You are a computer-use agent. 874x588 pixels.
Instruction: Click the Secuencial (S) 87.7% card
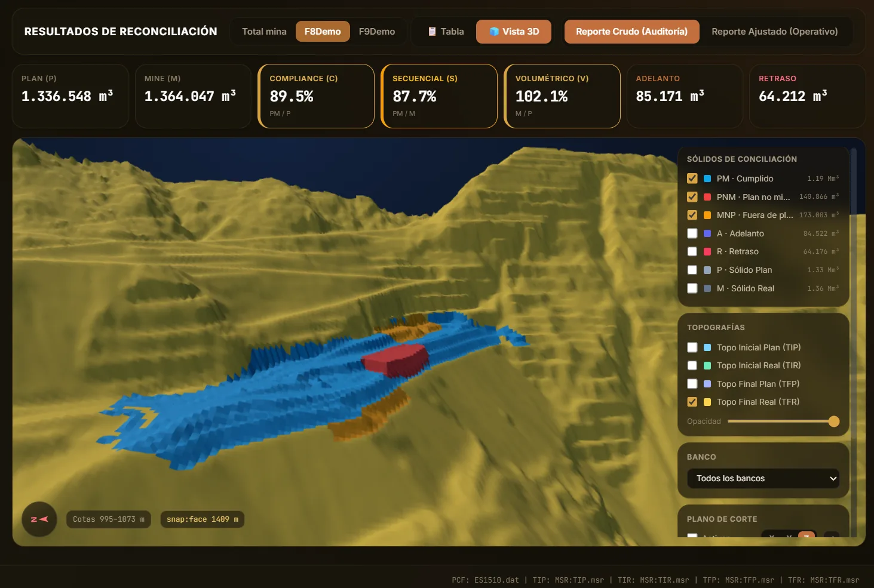(439, 96)
